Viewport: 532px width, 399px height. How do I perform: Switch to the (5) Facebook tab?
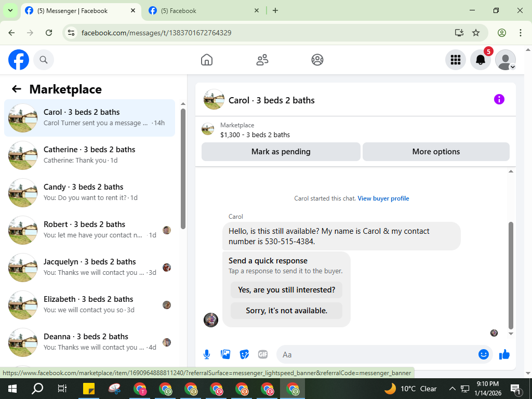pos(204,10)
